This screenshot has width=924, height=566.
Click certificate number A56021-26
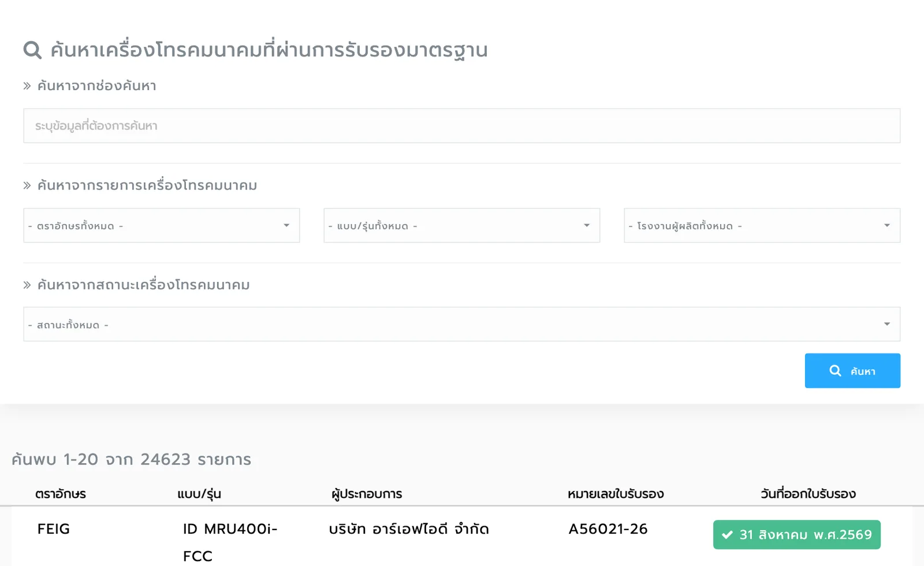tap(608, 529)
